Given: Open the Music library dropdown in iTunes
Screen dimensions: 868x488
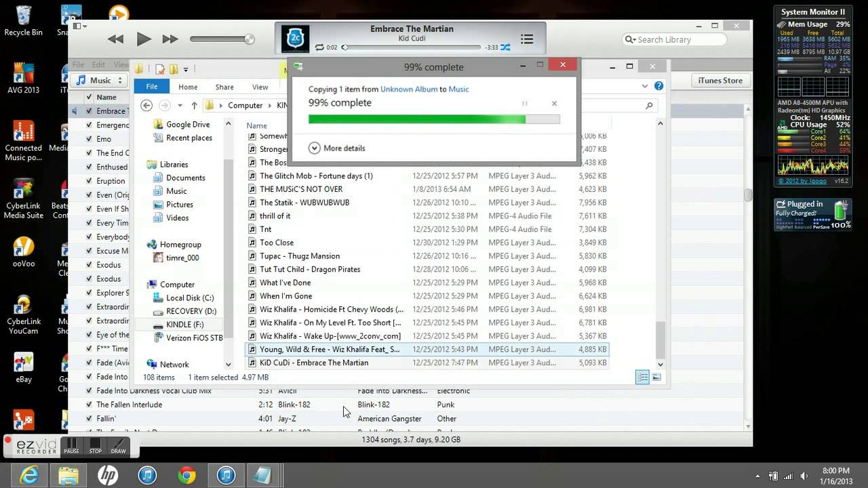Looking at the screenshot, I should click(100, 80).
